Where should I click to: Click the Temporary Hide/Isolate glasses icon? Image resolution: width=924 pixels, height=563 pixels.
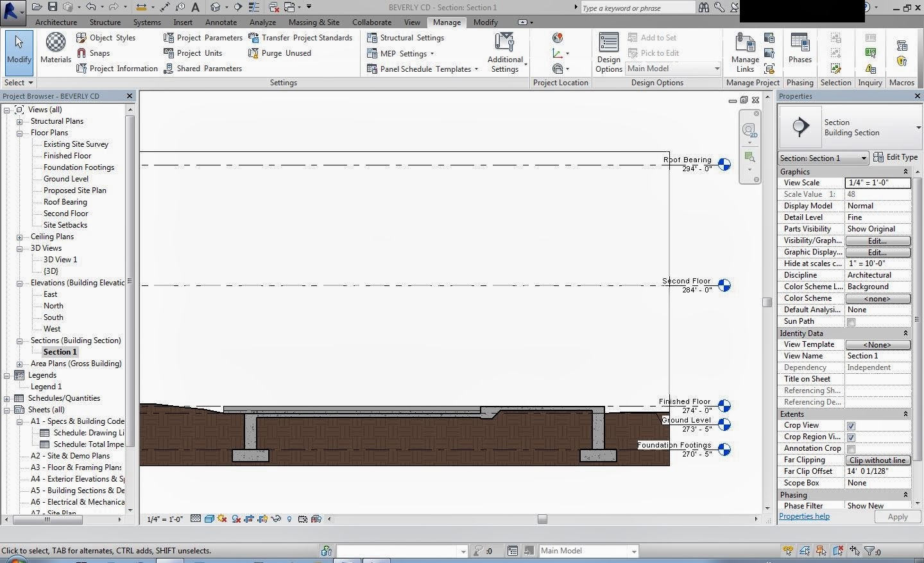(x=275, y=519)
